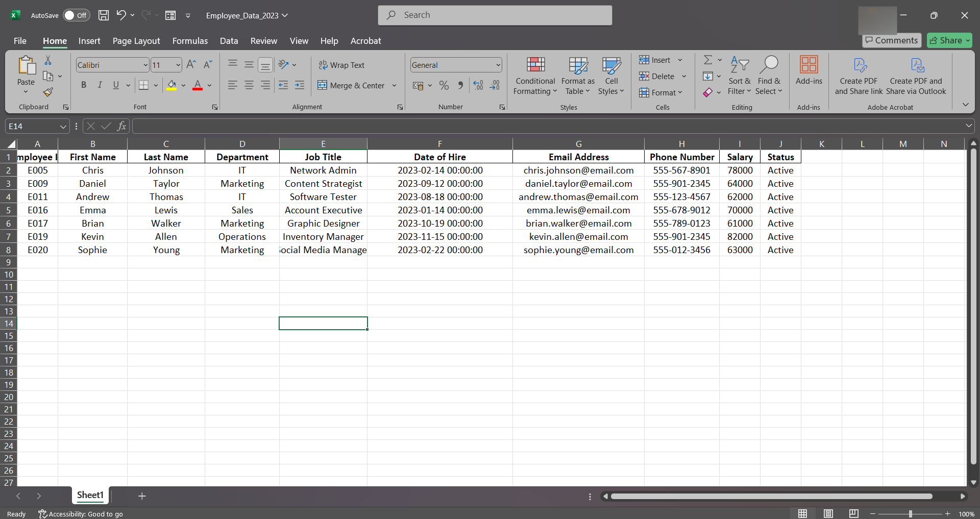Click the Format Painter brush icon

point(48,92)
